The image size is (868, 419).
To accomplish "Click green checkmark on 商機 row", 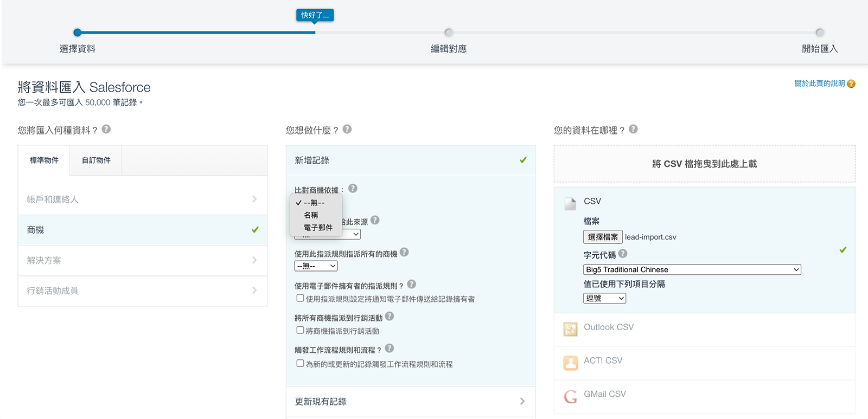I will pyautogui.click(x=255, y=230).
